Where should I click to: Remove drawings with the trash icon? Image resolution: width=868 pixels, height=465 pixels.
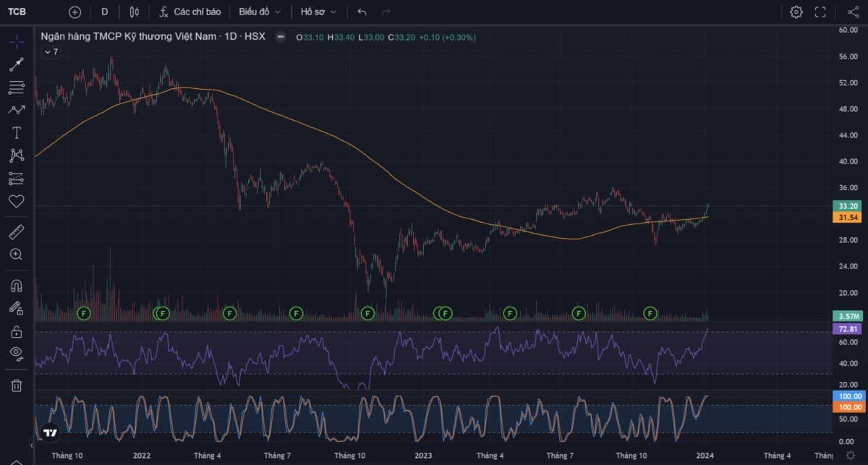pyautogui.click(x=16, y=385)
